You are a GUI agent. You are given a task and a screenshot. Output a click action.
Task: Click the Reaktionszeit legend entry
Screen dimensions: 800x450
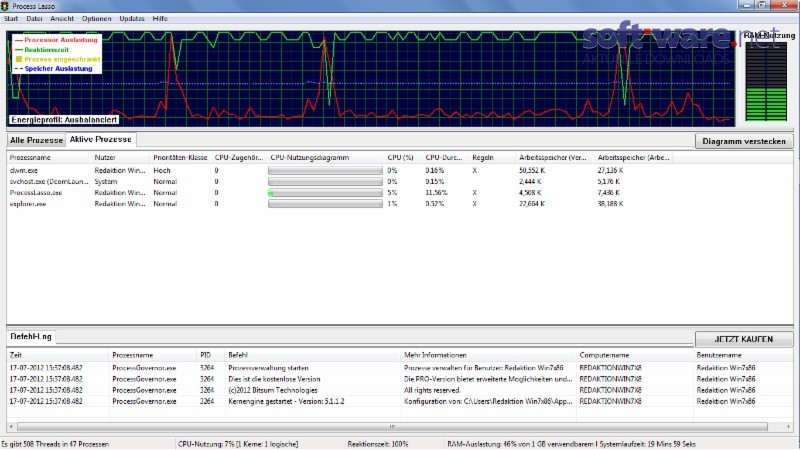(42, 49)
